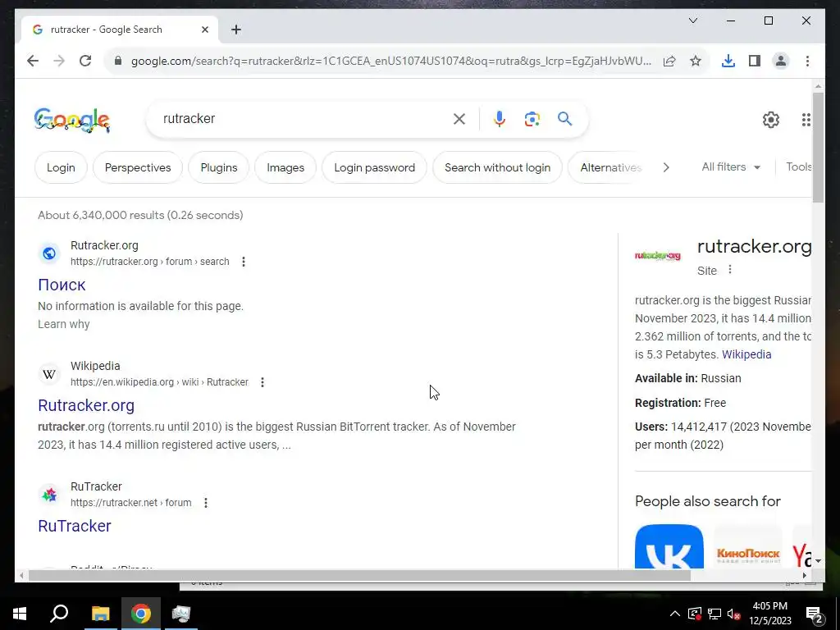840x630 pixels.
Task: Open the Rutracker.org Wikipedia result
Action: click(85, 405)
